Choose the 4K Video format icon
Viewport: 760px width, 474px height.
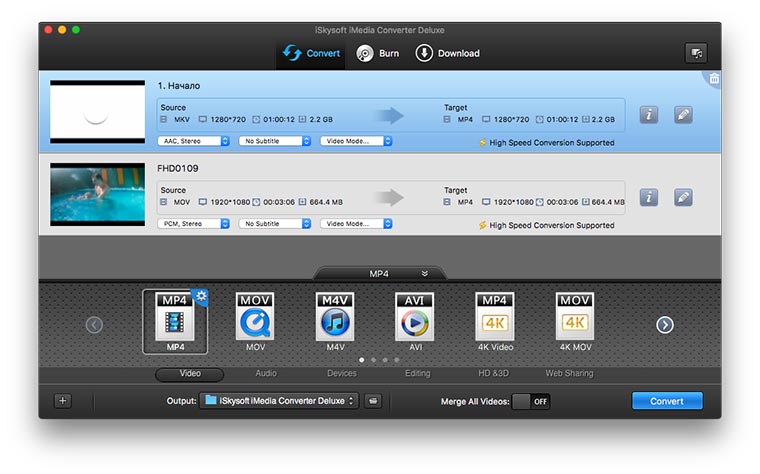pos(495,318)
